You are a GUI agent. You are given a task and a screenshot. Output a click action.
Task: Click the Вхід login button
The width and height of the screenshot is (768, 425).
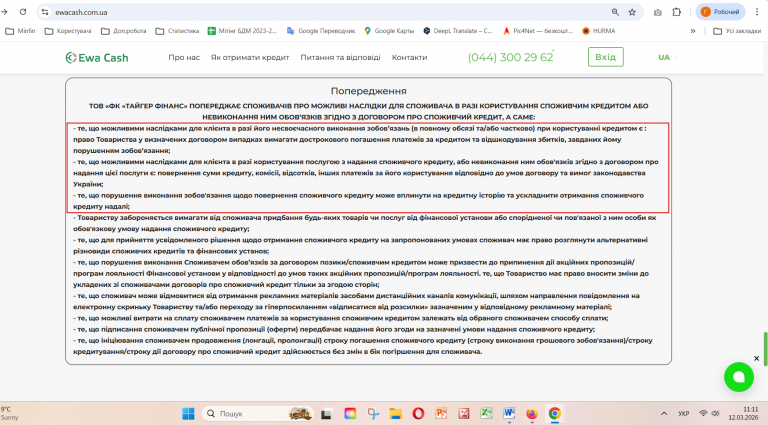606,57
